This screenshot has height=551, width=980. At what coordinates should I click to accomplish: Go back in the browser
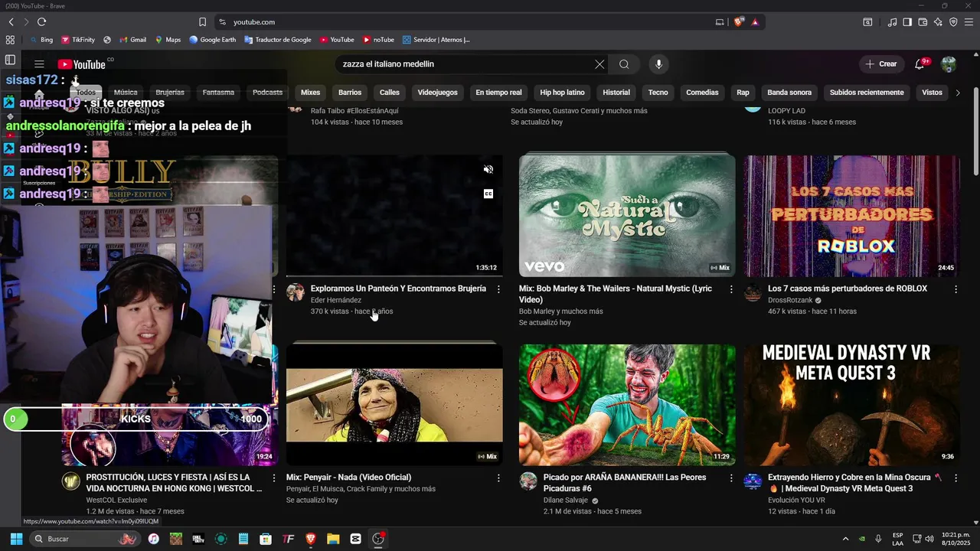click(x=11, y=22)
